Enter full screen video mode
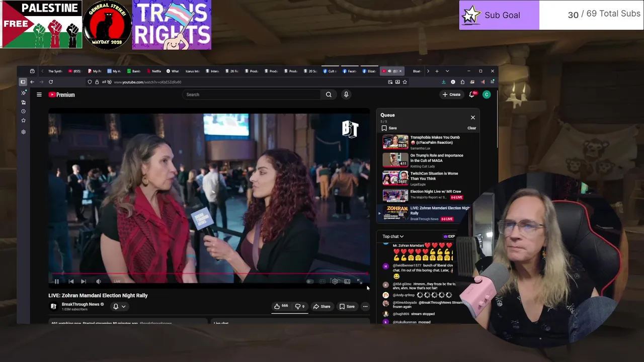 click(359, 282)
